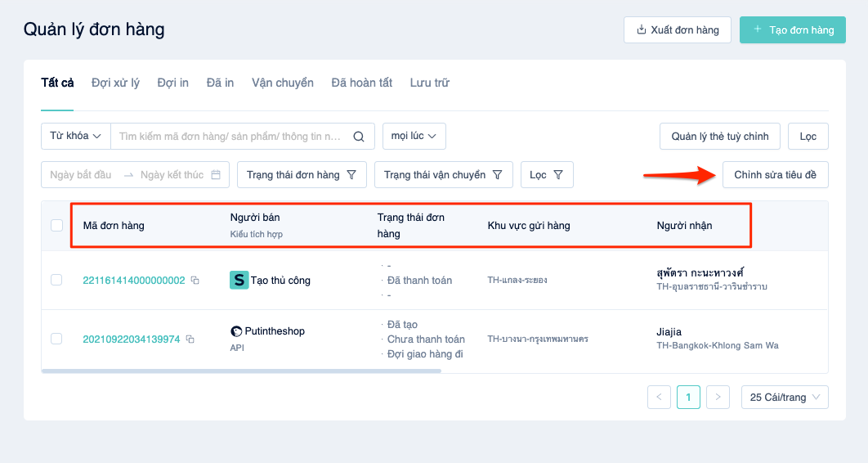Switch to the Đợi in tab
This screenshot has width=868, height=463.
coord(172,83)
